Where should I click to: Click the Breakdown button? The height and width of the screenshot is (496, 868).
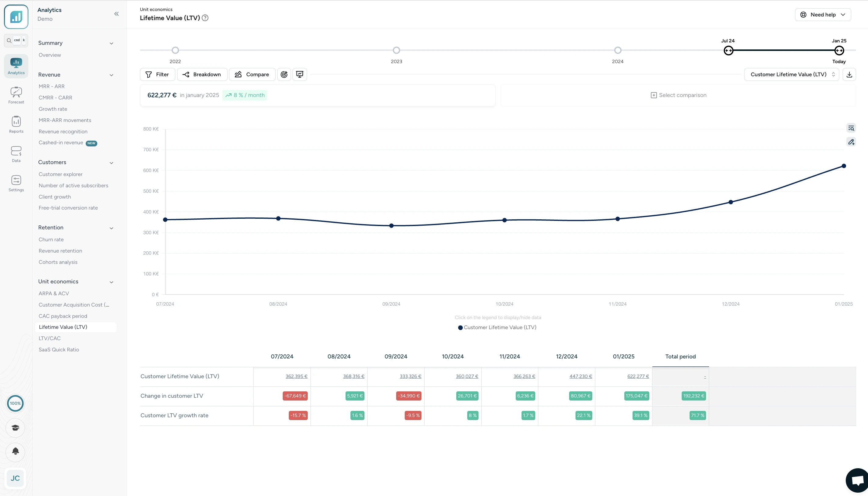pyautogui.click(x=202, y=74)
